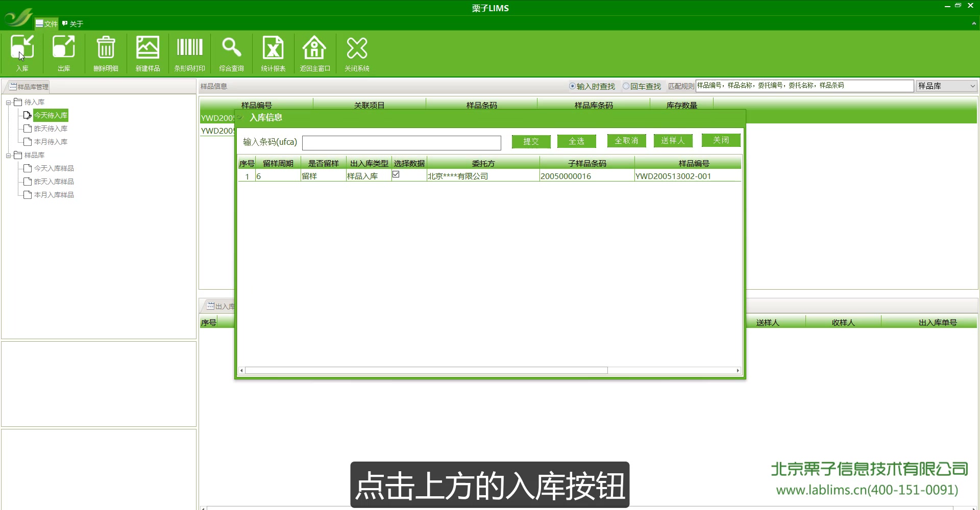Click the 输入条码(ufca) input field
The width and height of the screenshot is (980, 510).
pyautogui.click(x=402, y=143)
